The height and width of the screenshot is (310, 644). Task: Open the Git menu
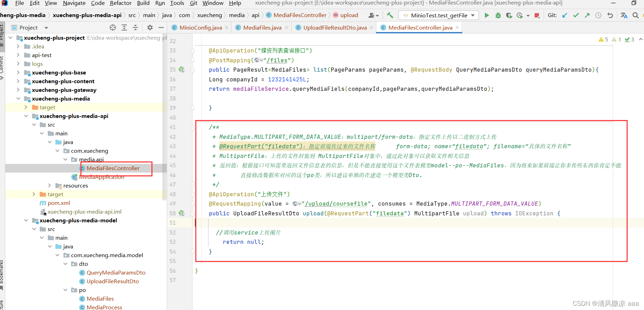[194, 3]
